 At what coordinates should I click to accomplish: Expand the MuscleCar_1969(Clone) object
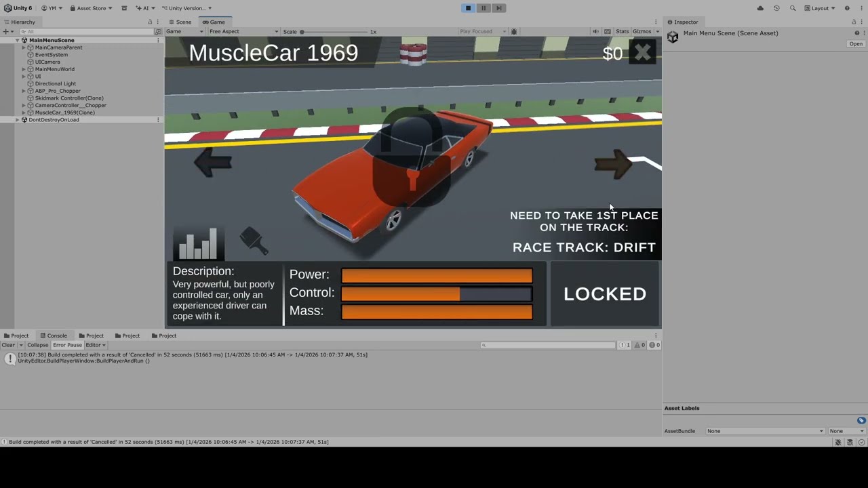coord(24,113)
